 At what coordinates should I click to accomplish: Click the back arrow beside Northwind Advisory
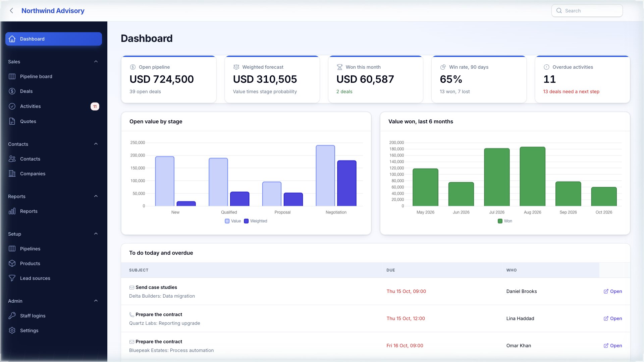point(11,11)
